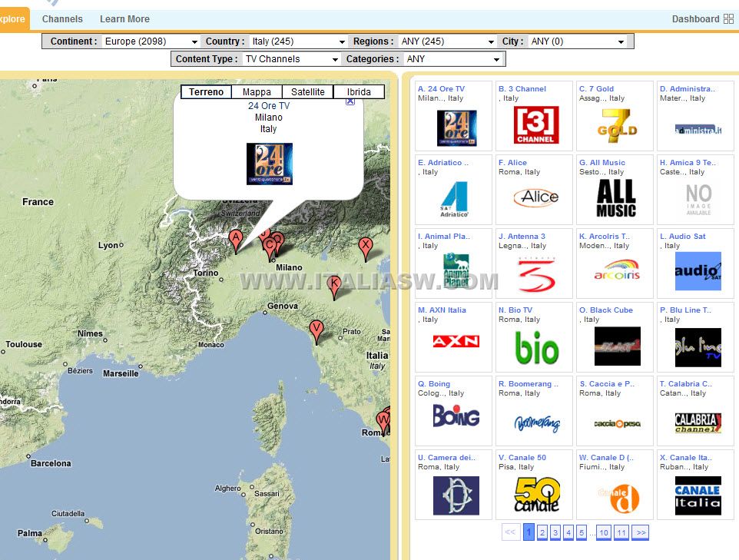Open the Caccia e Pesca logo
This screenshot has width=739, height=560.
618,423
